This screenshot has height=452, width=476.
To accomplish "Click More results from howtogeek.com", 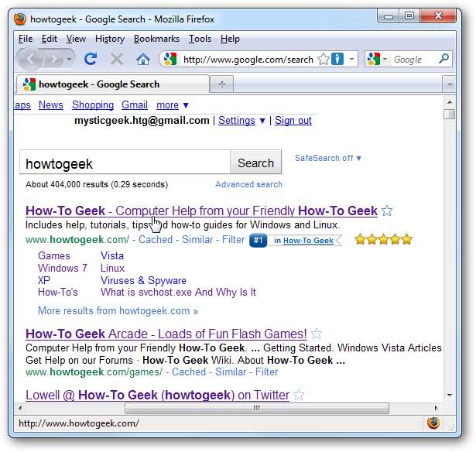I will (x=118, y=311).
